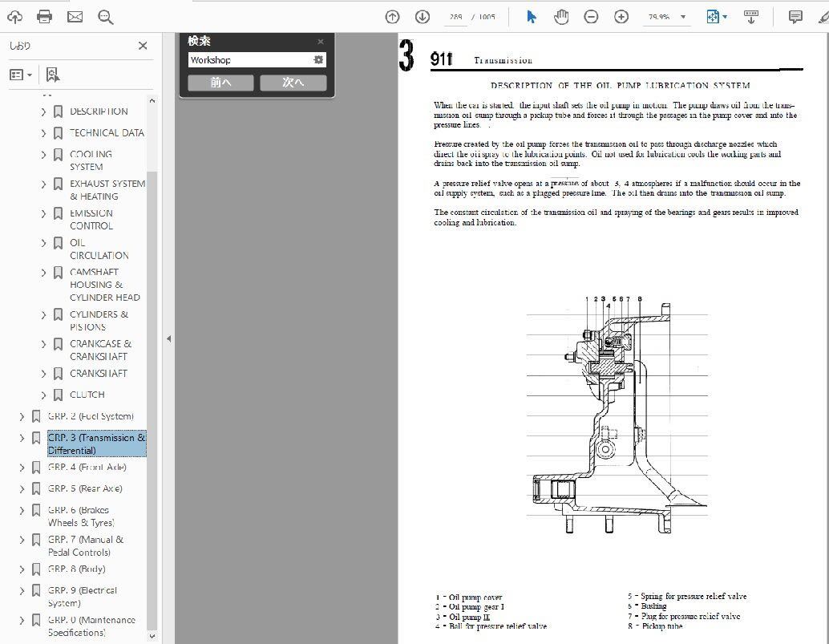829x644 pixels.
Task: Click bookmarks panel scroll down arrow
Action: 152,636
